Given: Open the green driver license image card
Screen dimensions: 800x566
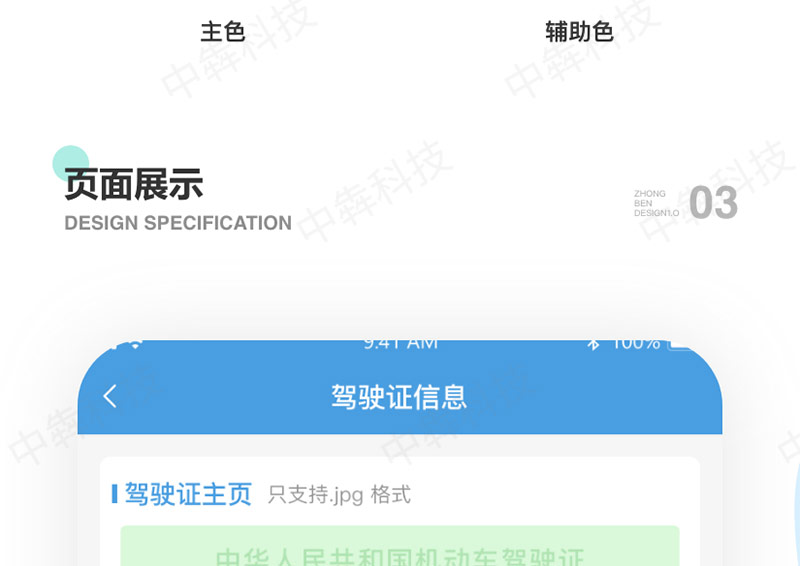Looking at the screenshot, I should (x=400, y=546).
